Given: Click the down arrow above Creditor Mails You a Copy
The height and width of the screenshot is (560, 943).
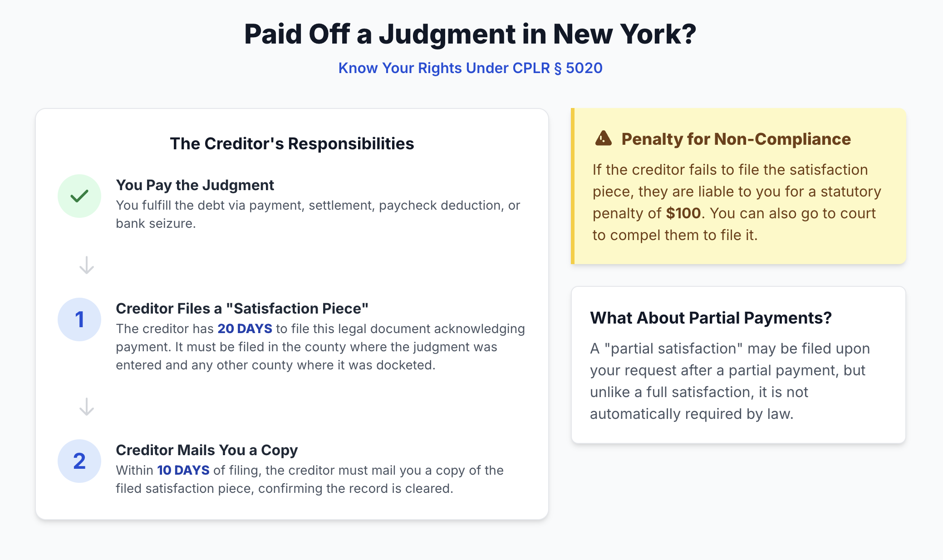Looking at the screenshot, I should [87, 407].
